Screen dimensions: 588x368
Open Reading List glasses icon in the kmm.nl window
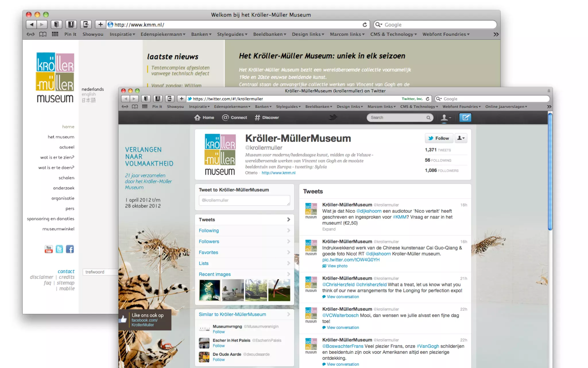(x=30, y=34)
